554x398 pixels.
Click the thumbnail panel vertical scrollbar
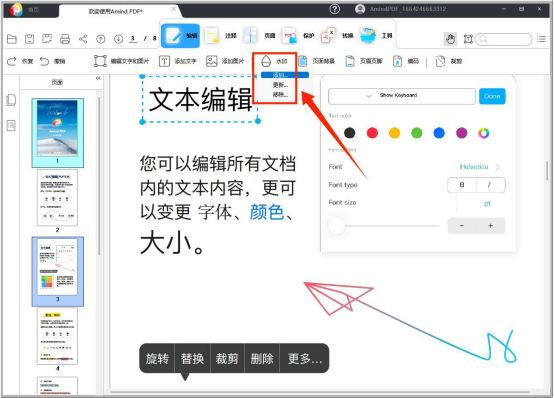[100, 177]
